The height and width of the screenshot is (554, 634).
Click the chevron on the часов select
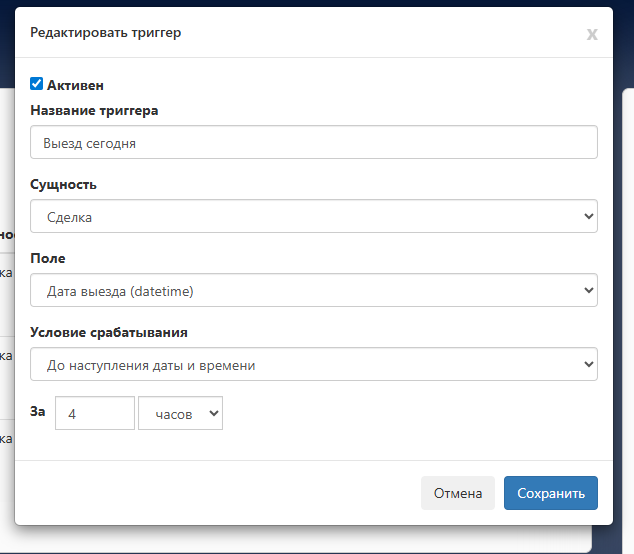(212, 413)
